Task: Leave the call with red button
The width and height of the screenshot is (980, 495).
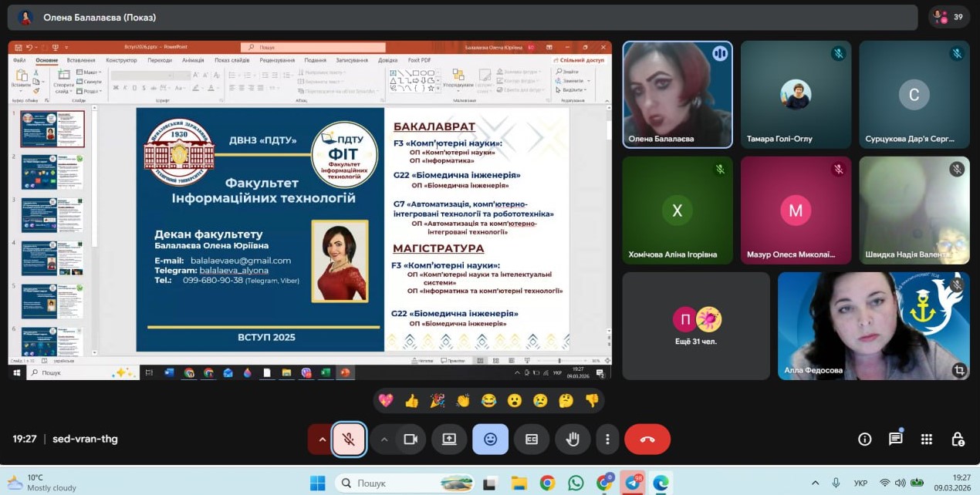Action: point(647,439)
